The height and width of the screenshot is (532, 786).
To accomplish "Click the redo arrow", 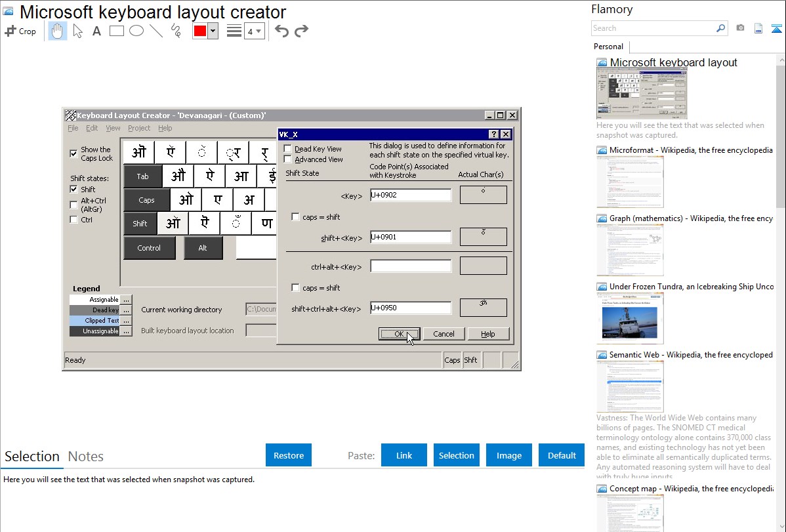I will click(301, 31).
